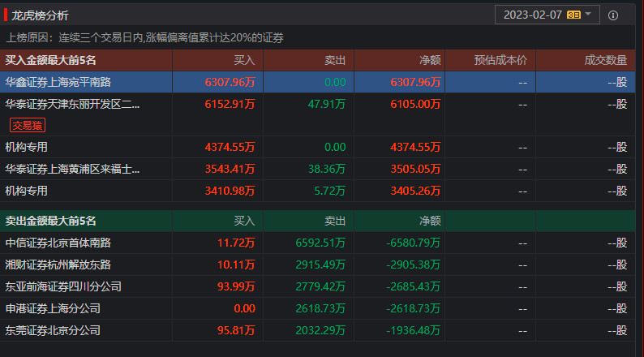This screenshot has height=357, width=644.
Task: Select 东亚前海证券四川分公司 row
Action: point(63,286)
